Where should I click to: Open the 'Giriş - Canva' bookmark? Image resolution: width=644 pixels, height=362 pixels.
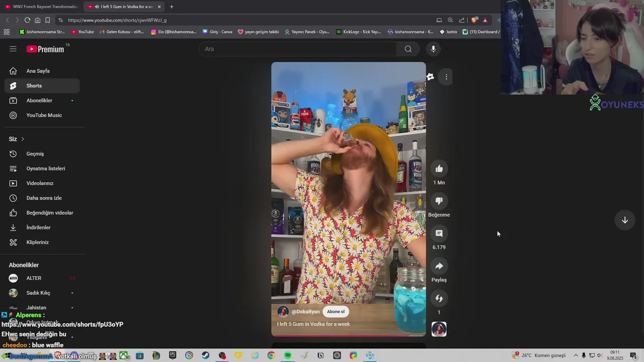217,32
